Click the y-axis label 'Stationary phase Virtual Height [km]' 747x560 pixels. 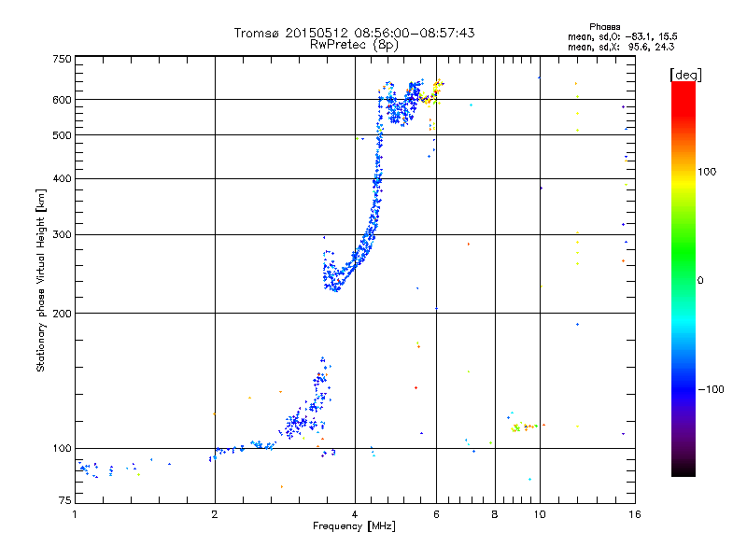point(41,280)
